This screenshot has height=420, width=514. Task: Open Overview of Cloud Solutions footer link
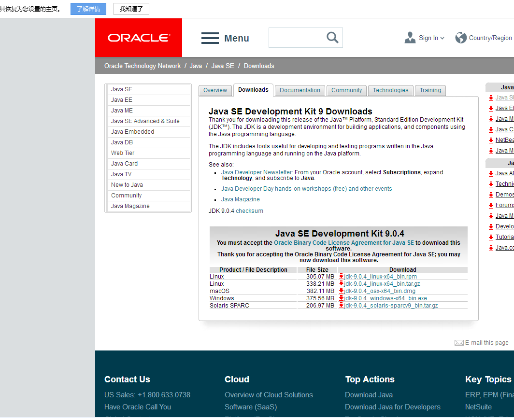click(x=269, y=395)
